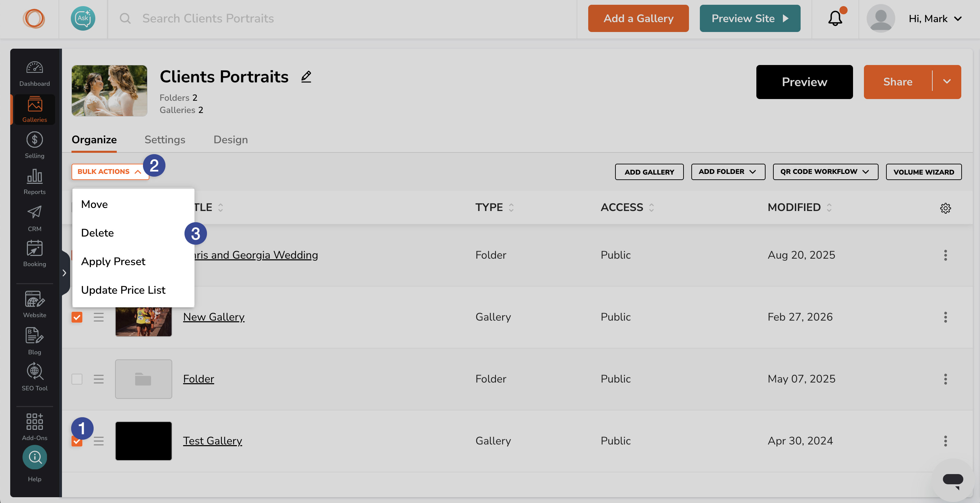Expand the QR Code Workflow dropdown
This screenshot has width=980, height=503.
point(825,172)
